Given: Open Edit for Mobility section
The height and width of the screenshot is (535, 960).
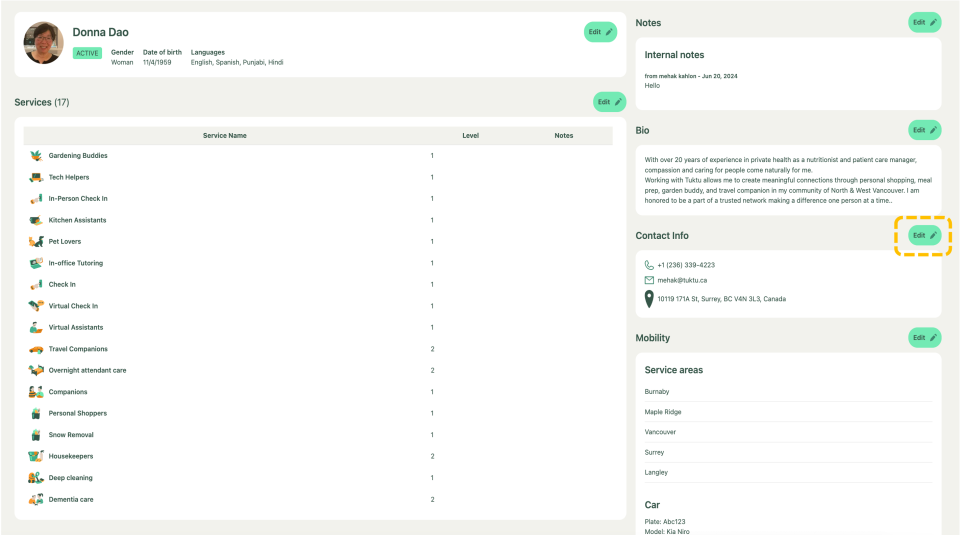Looking at the screenshot, I should pos(924,338).
